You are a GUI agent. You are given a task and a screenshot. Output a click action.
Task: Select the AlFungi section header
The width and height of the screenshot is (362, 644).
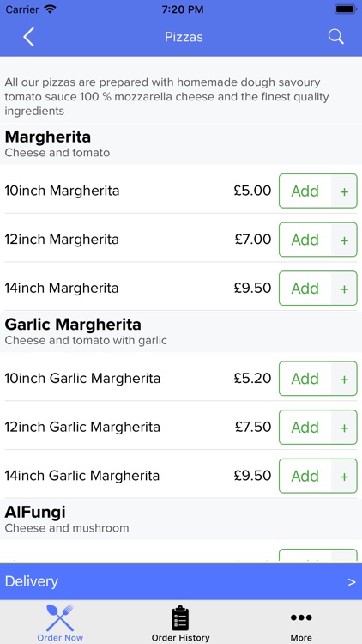181,519
